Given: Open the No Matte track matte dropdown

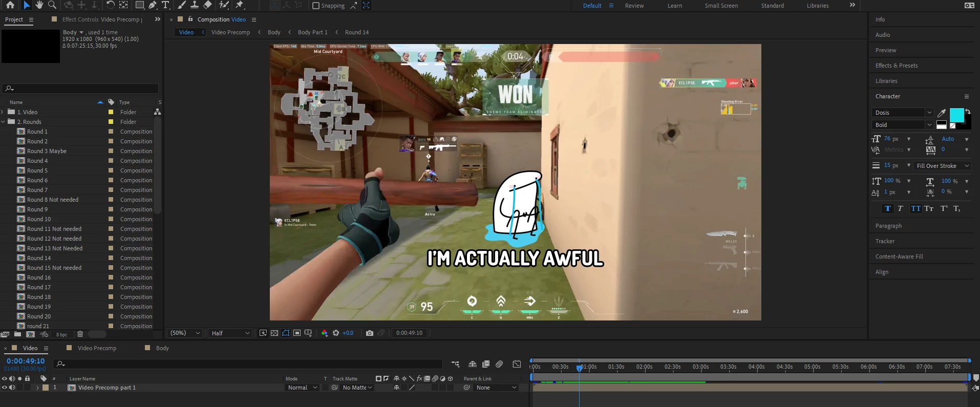Looking at the screenshot, I should (357, 388).
